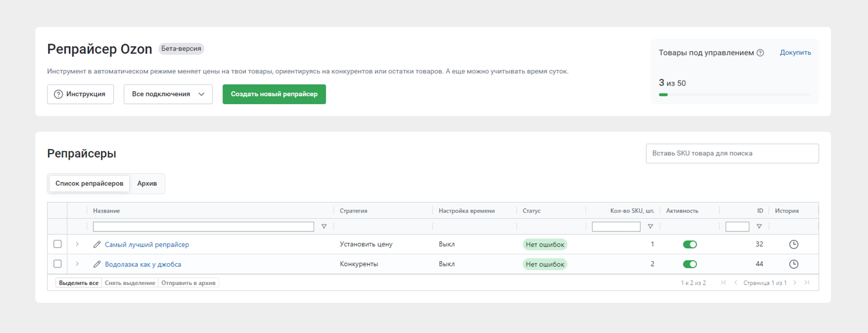Click the pencil icon for Самый лучший репрайсер
Viewport: 868px width, 333px height.
click(x=97, y=244)
